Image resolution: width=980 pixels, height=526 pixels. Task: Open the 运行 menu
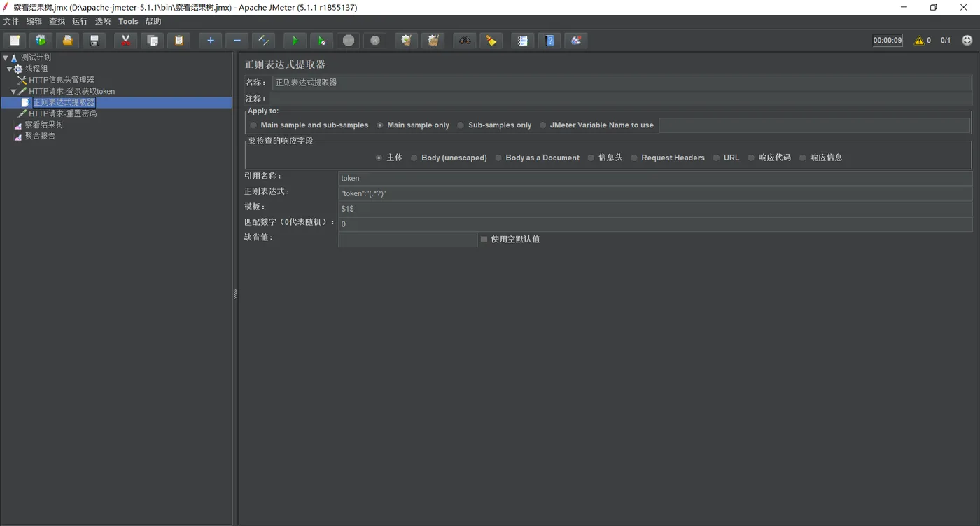coord(80,22)
